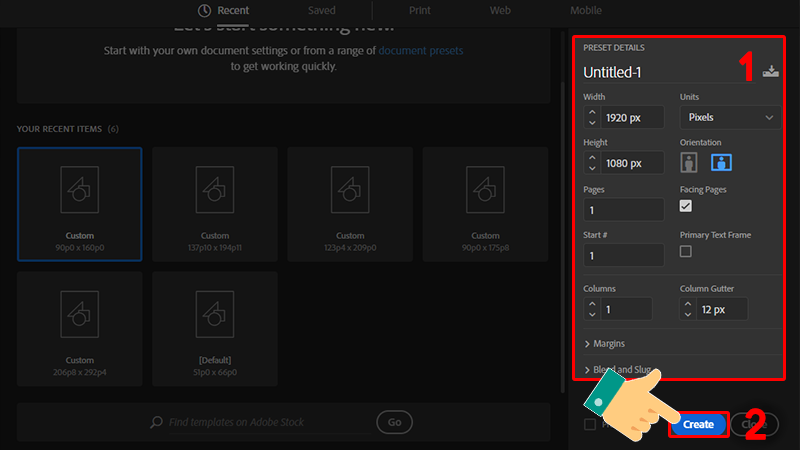This screenshot has height=450, width=800.
Task: Tick the checkbox left of Create button
Action: (589, 425)
